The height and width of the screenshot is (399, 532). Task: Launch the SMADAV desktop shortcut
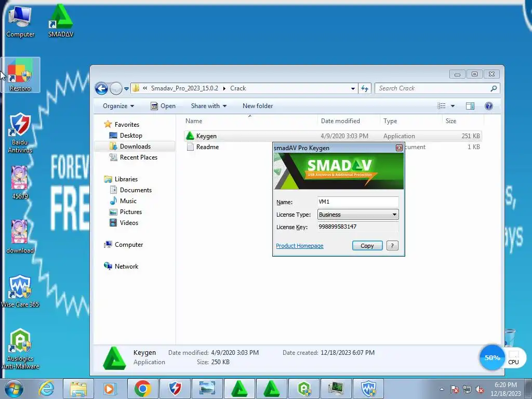point(61,21)
